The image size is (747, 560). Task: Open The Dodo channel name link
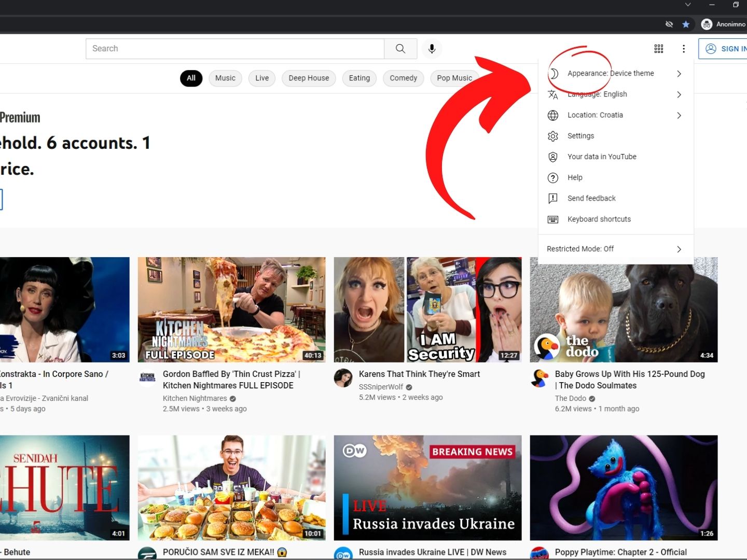coord(571,398)
